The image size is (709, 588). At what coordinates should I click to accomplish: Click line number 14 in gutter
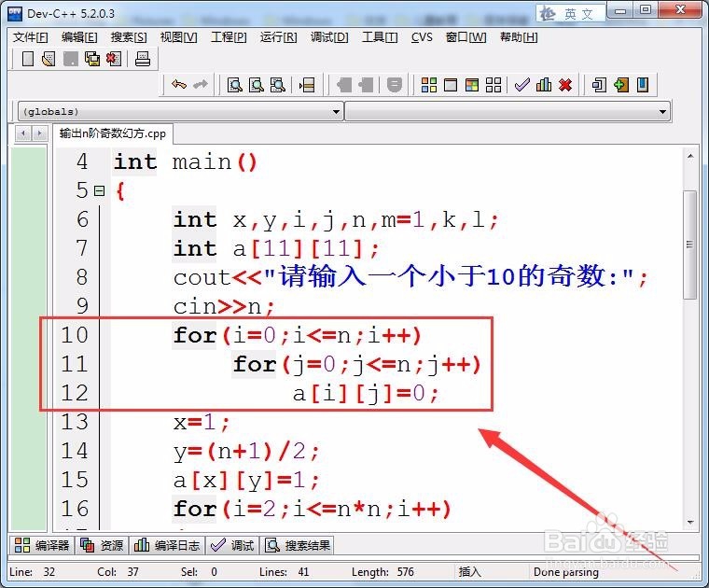click(75, 452)
